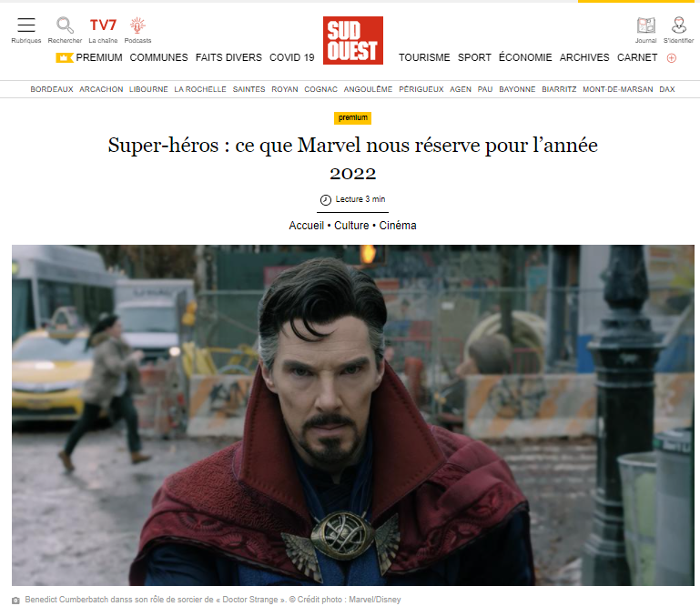
Task: Go to the BORDEAUX city link
Action: (52, 89)
